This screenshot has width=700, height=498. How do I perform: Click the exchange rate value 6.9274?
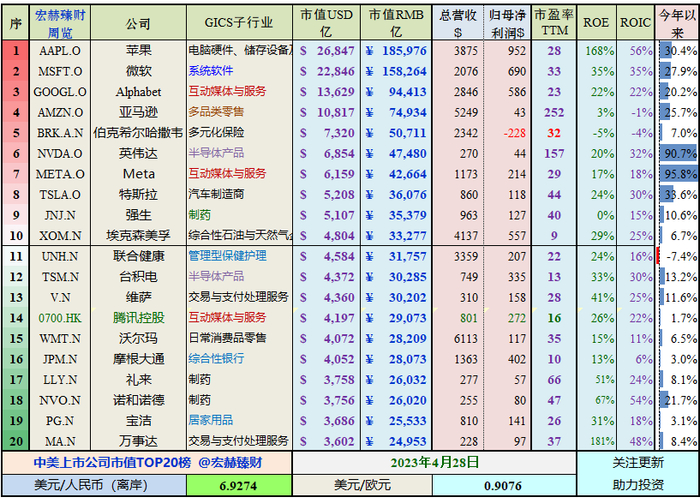pyautogui.click(x=239, y=486)
